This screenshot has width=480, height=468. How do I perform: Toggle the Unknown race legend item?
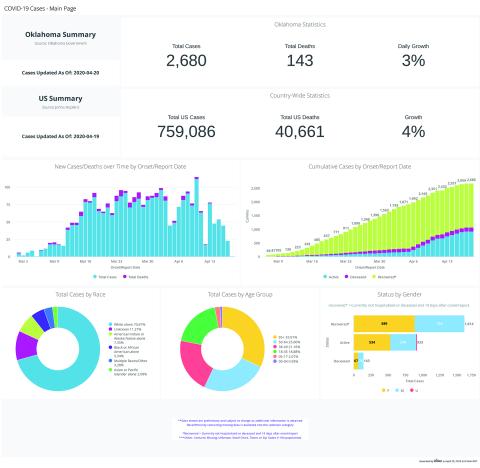(x=125, y=329)
